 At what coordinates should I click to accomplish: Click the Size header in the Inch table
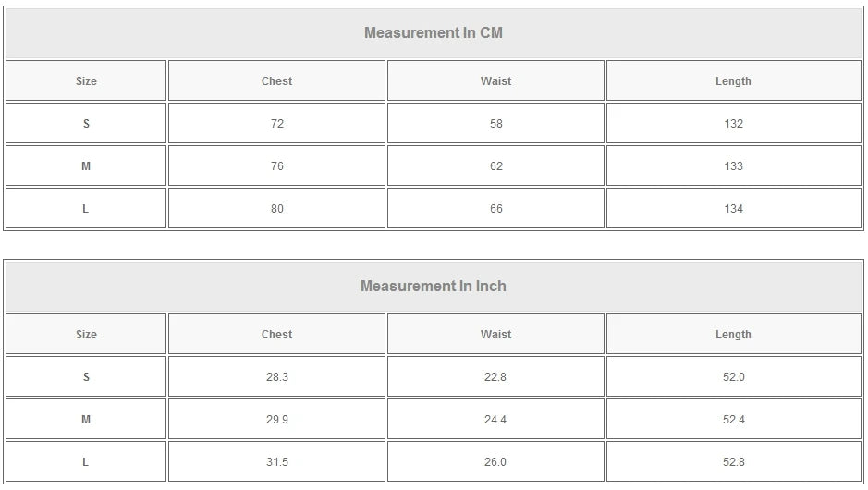[x=86, y=335]
